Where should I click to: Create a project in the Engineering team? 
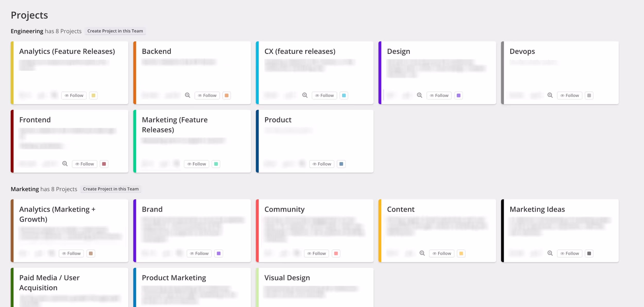tap(115, 31)
